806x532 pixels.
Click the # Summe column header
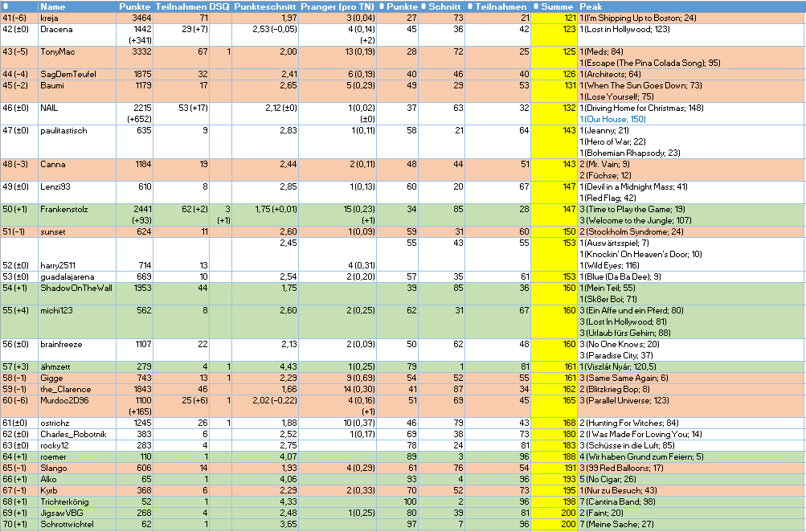(x=554, y=6)
